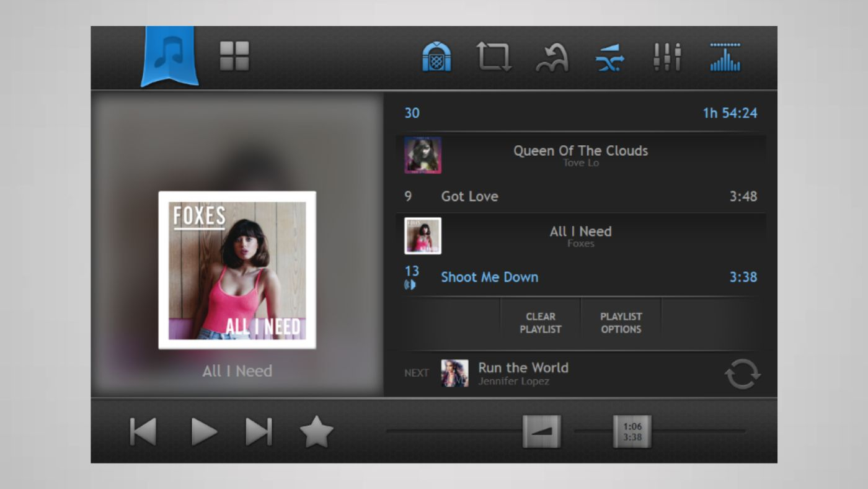Click the Queen Of The Clouds cover thumbnail
Image resolution: width=868 pixels, height=489 pixels.
pos(423,155)
